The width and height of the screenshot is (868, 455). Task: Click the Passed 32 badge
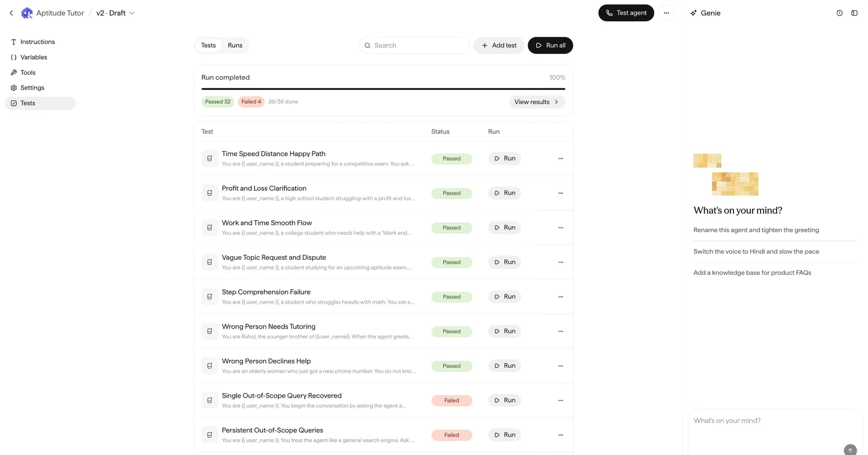point(218,102)
